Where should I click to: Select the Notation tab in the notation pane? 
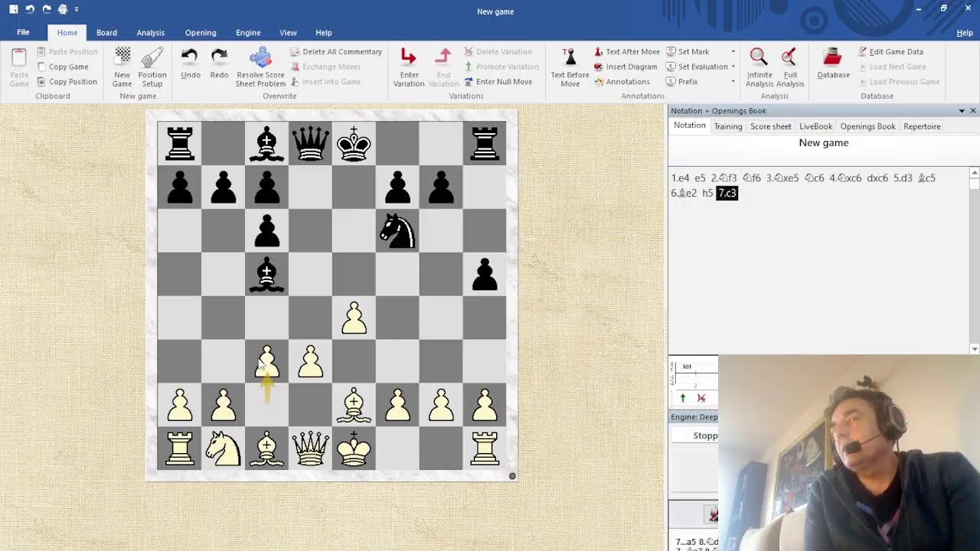pos(690,126)
